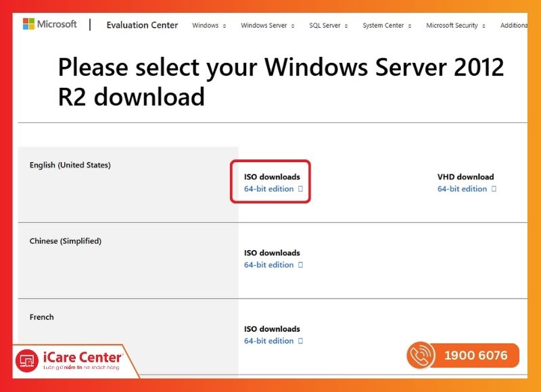Viewport: 541px width, 392px height.
Task: Click the French row ISO downloads heading
Action: tap(272, 329)
